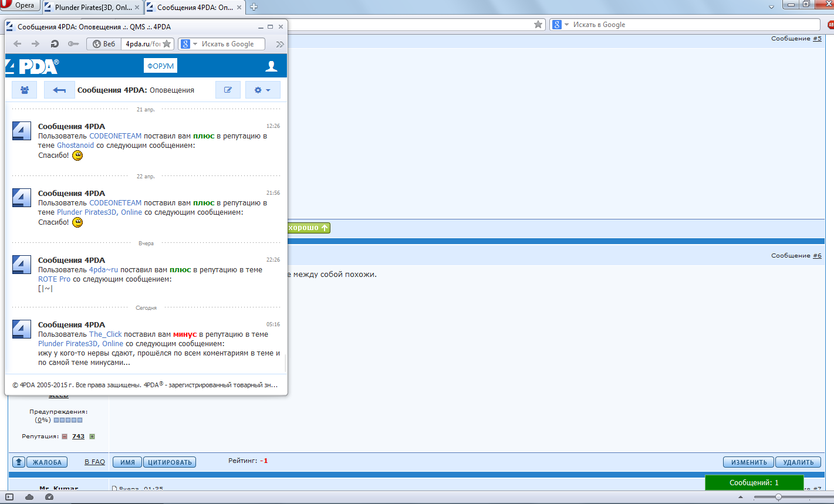834x504 pixels.
Task: Toggle the Opera panels icon in status bar
Action: pyautogui.click(x=9, y=497)
